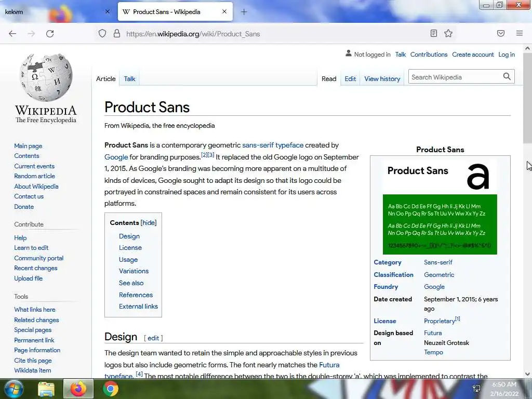
Task: Switch to the kekvm tab
Action: pyautogui.click(x=54, y=12)
